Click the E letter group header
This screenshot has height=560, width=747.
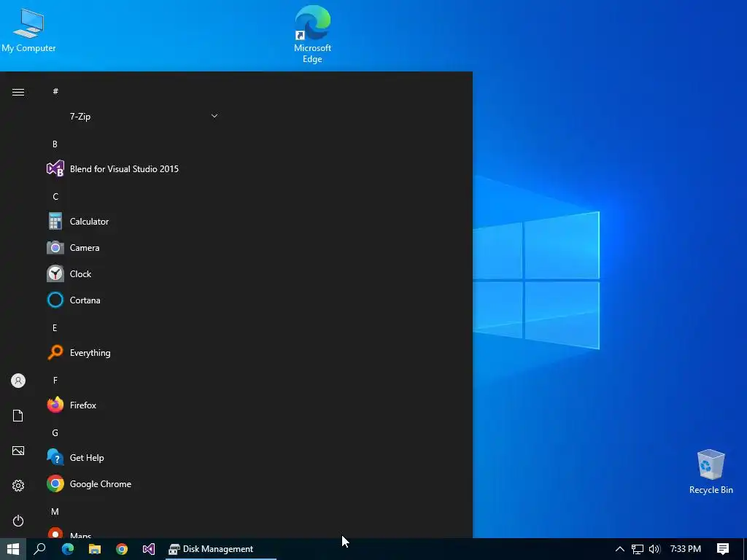[x=55, y=327]
